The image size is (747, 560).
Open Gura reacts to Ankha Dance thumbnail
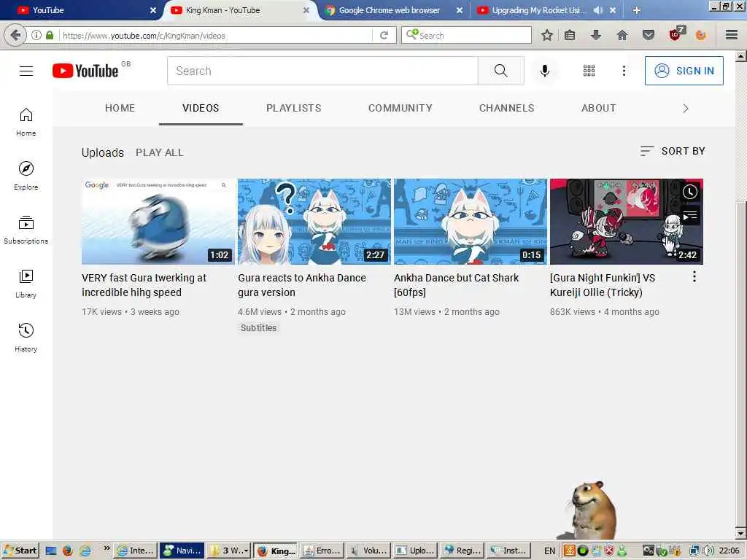tap(314, 222)
